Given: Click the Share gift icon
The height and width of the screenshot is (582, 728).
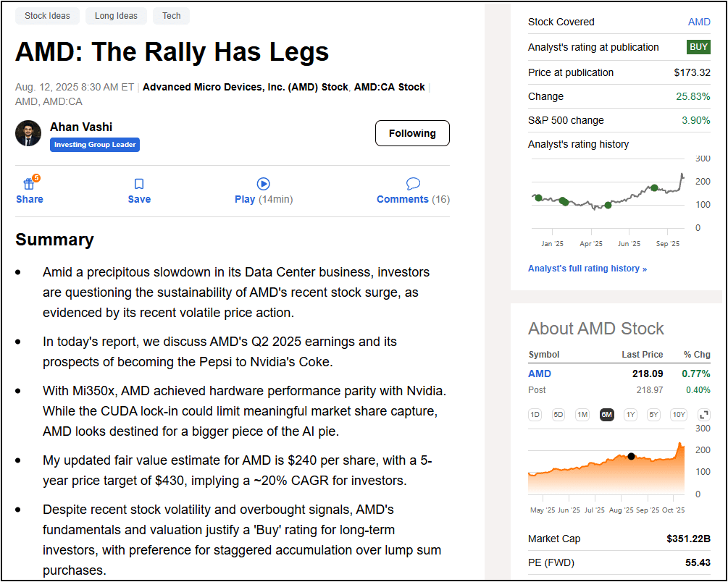Looking at the screenshot, I should click(x=29, y=184).
